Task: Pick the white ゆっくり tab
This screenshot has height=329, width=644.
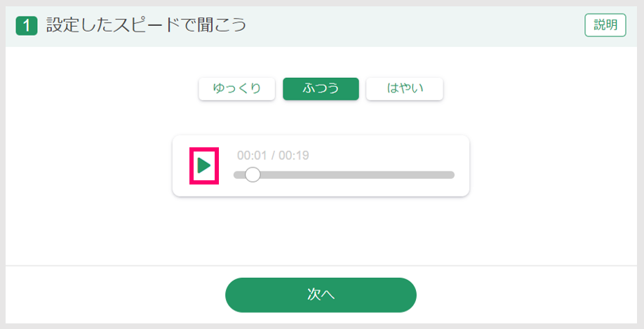Action: (237, 88)
